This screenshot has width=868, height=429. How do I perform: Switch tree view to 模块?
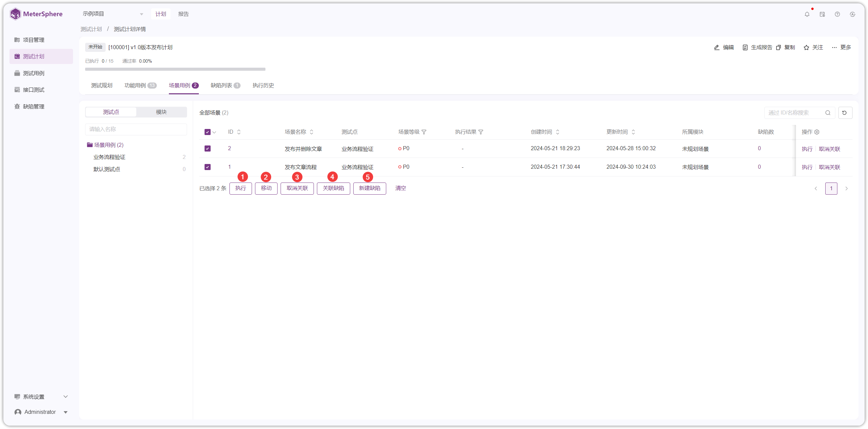161,112
